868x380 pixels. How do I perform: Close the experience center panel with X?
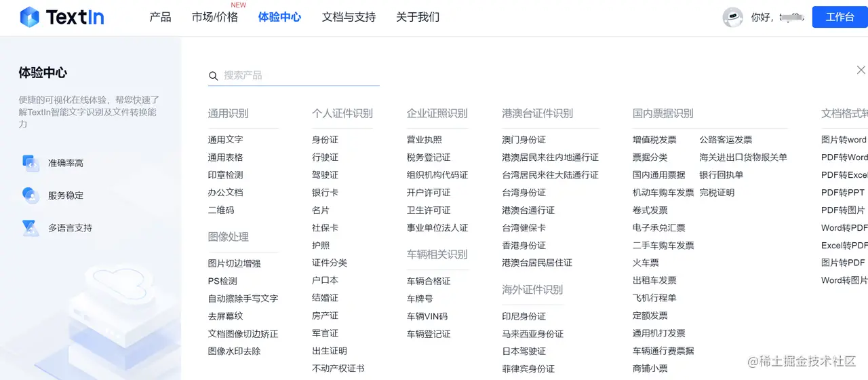coord(861,70)
